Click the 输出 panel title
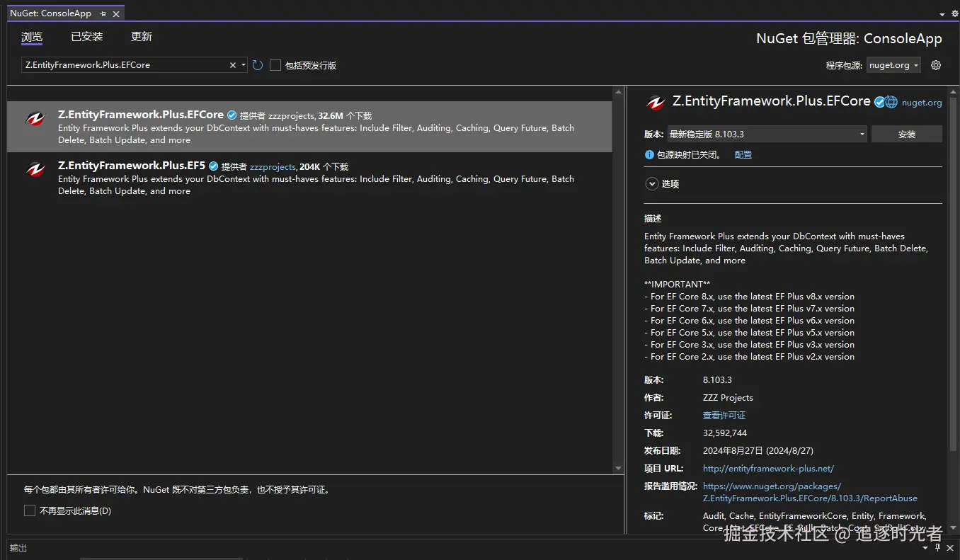The width and height of the screenshot is (960, 560). (19, 548)
